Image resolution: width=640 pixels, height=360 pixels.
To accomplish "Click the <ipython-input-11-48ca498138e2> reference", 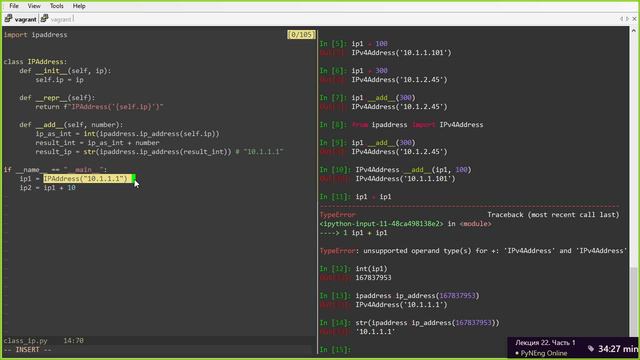I will [381, 224].
